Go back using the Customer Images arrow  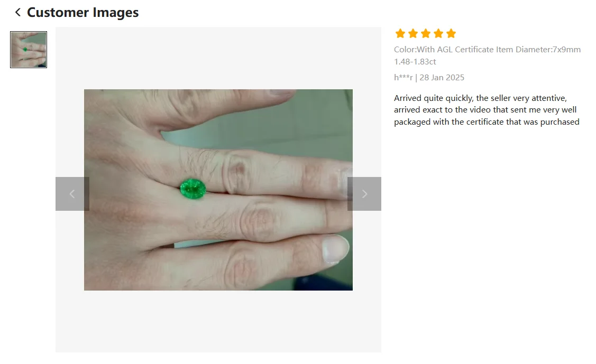click(17, 13)
